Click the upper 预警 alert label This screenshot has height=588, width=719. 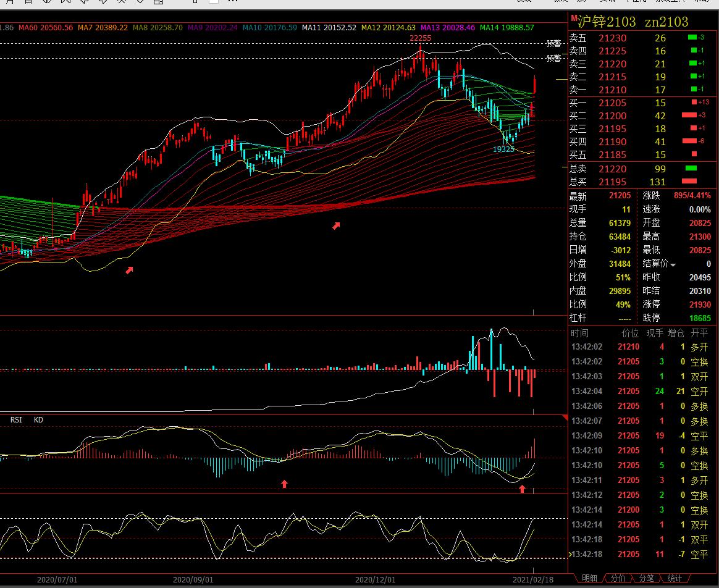pos(554,44)
